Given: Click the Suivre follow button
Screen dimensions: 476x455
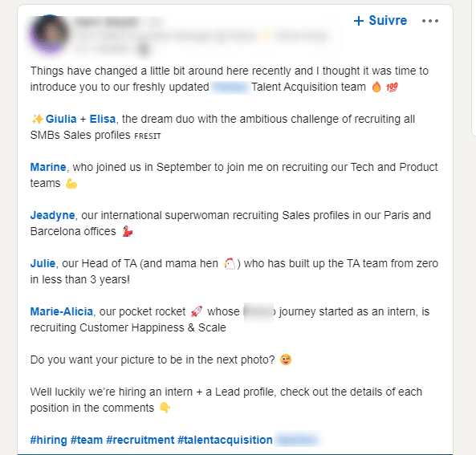Looking at the screenshot, I should [x=380, y=21].
